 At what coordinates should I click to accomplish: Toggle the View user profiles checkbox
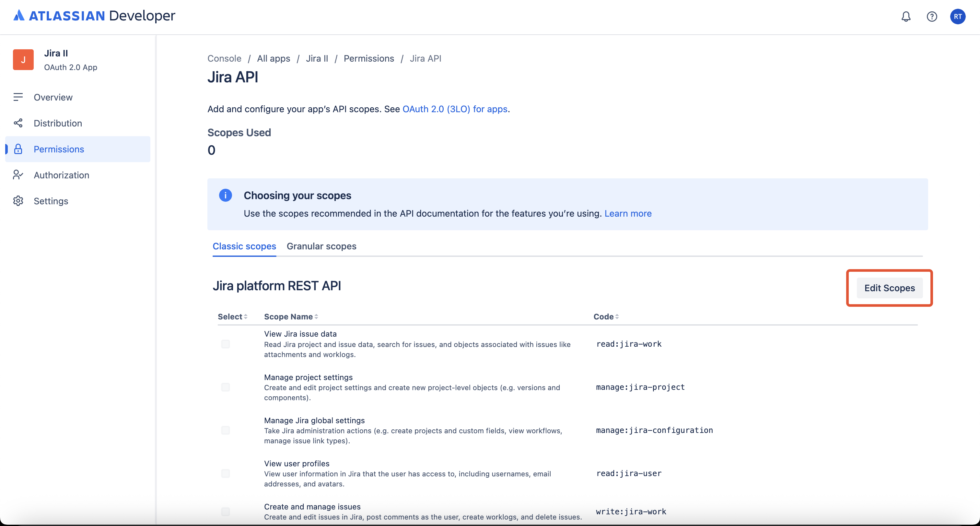[226, 473]
